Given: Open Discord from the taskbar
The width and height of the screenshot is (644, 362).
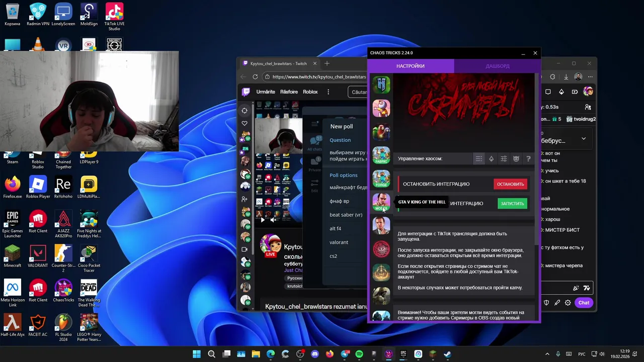Looking at the screenshot, I should (x=315, y=354).
